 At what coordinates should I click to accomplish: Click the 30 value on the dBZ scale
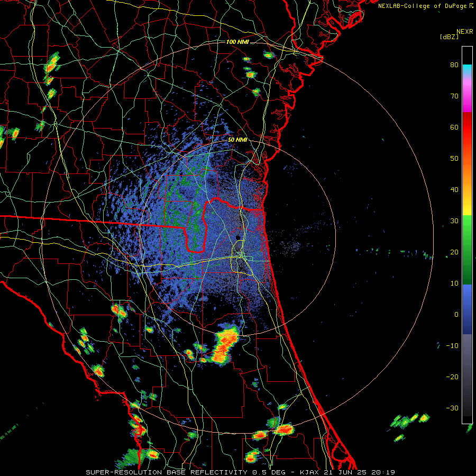pos(454,221)
